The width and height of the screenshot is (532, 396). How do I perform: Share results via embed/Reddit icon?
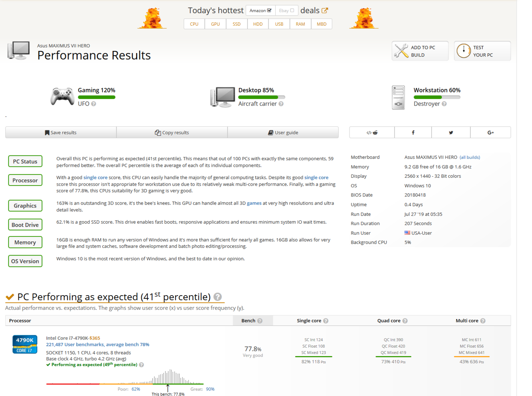pos(372,132)
